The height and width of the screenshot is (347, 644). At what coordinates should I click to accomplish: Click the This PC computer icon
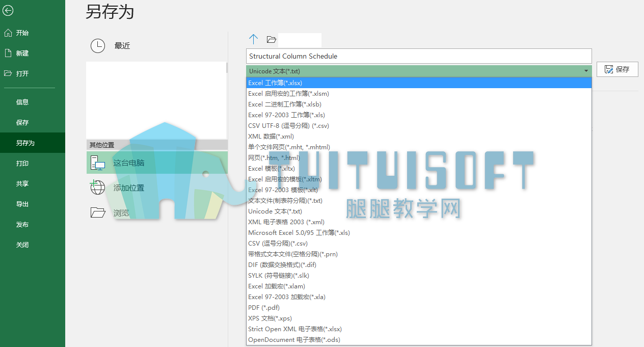pos(97,163)
